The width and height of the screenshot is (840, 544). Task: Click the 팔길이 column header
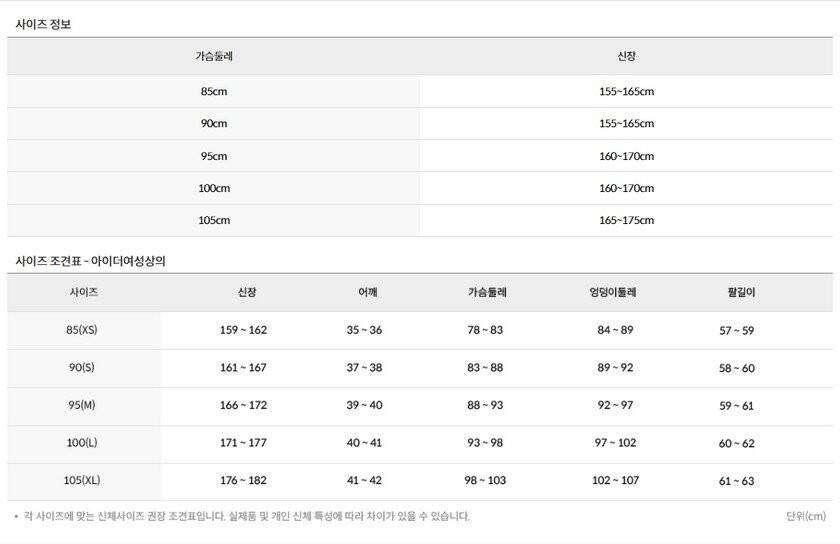[740, 293]
